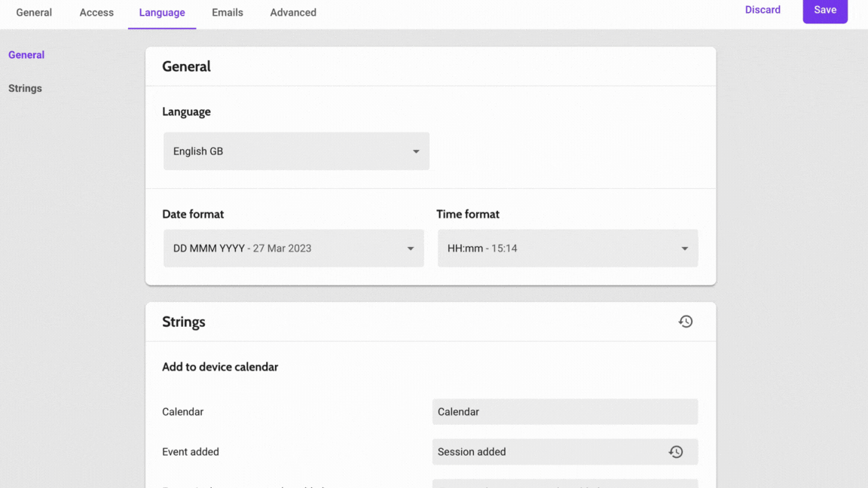
Task: Expand the HH:mm time format dropdown
Action: [x=558, y=249]
